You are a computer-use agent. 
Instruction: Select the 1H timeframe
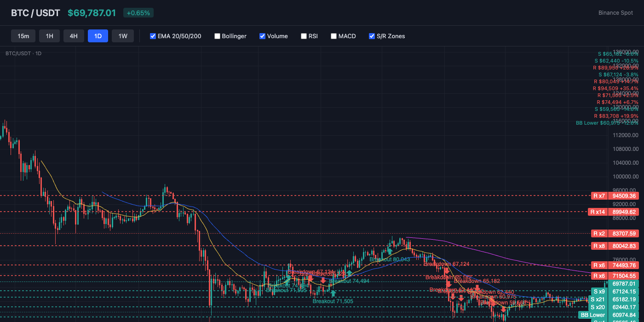click(x=49, y=36)
